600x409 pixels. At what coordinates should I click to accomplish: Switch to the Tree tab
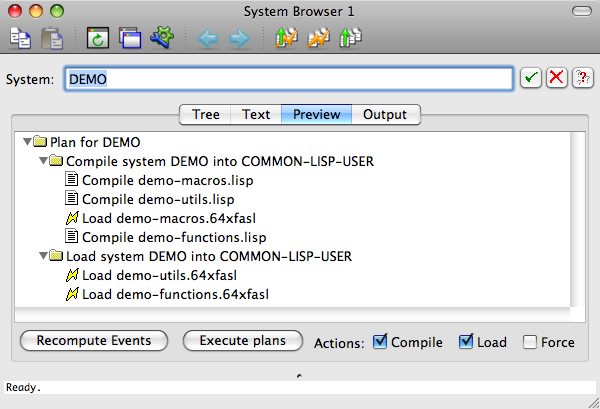pos(205,114)
